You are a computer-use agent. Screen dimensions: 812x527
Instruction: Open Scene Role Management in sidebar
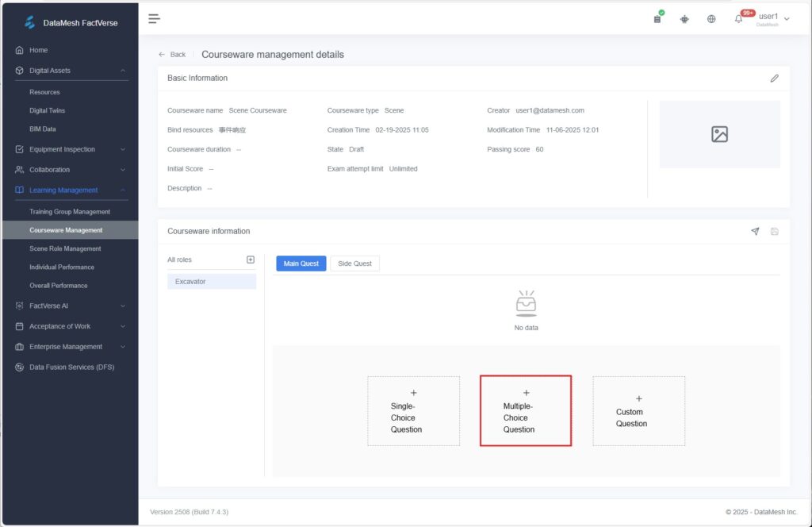coord(64,248)
